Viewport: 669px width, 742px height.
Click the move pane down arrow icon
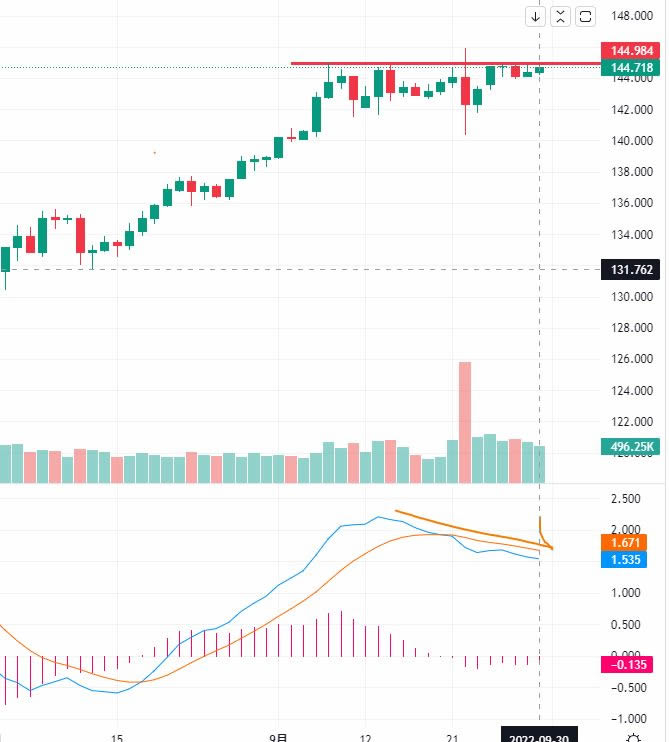pyautogui.click(x=536, y=16)
